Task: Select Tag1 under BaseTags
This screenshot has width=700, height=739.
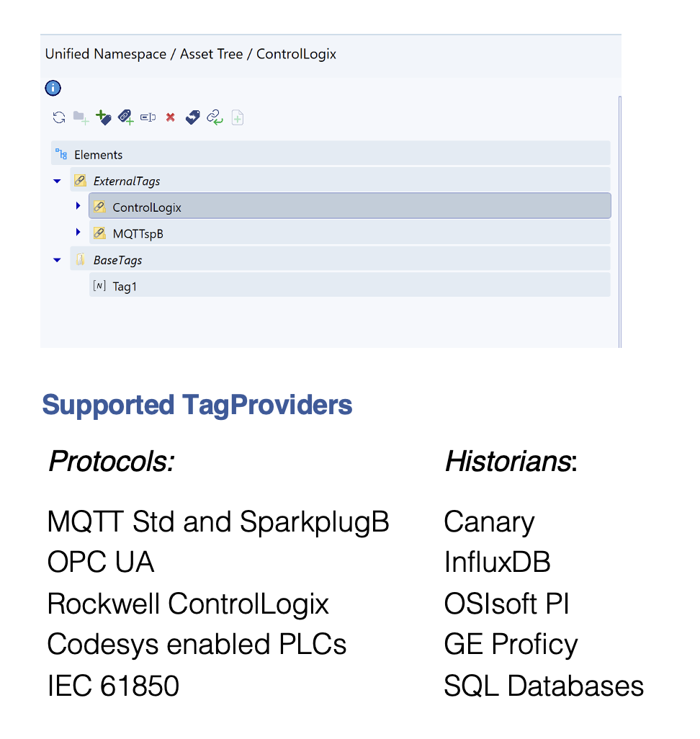Action: tap(125, 287)
